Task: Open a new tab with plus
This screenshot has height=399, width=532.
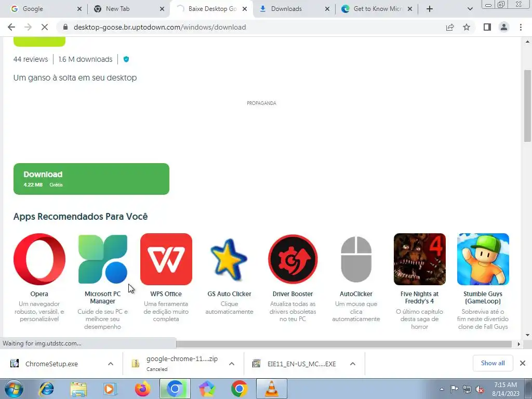Action: [430, 9]
